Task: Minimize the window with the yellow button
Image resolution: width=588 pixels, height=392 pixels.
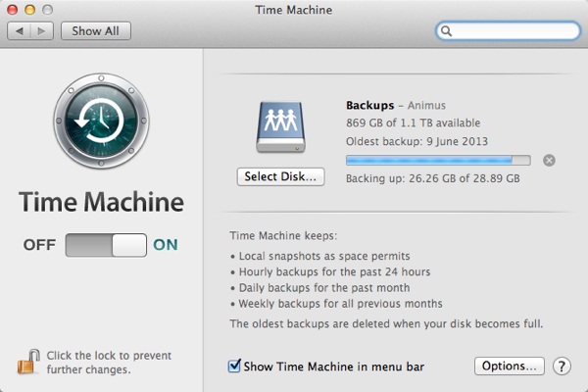Action: tap(31, 10)
